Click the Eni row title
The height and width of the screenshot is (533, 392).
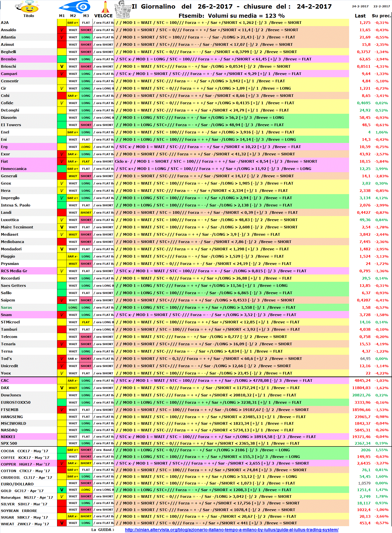[4, 139]
